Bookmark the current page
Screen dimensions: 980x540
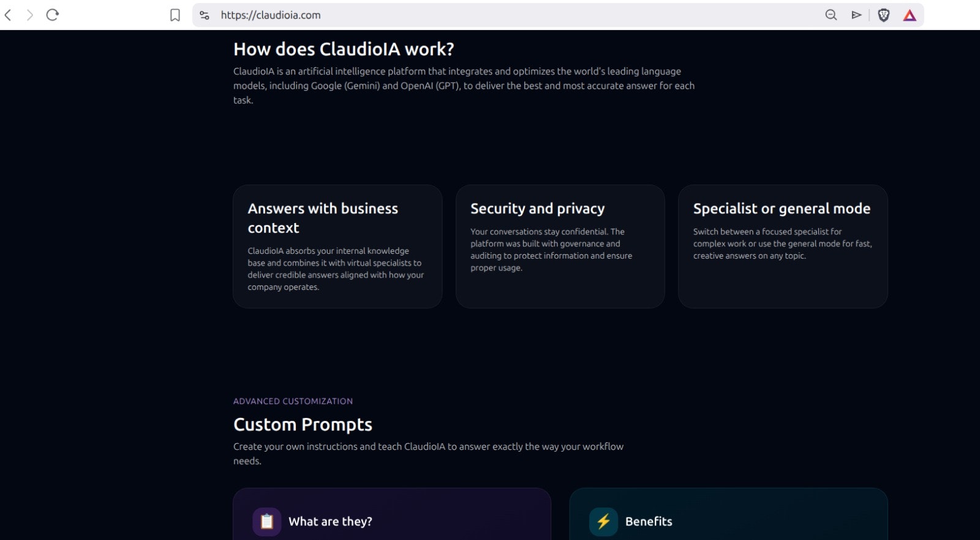(x=175, y=15)
